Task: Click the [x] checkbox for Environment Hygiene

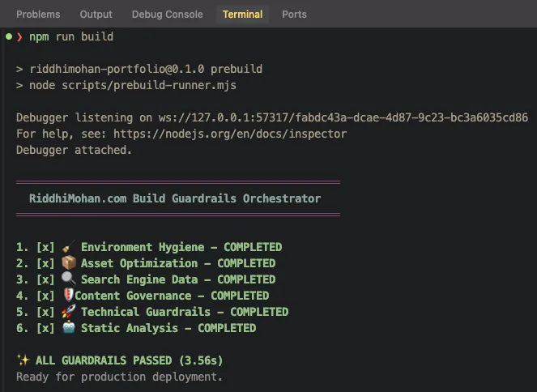Action: [45, 247]
